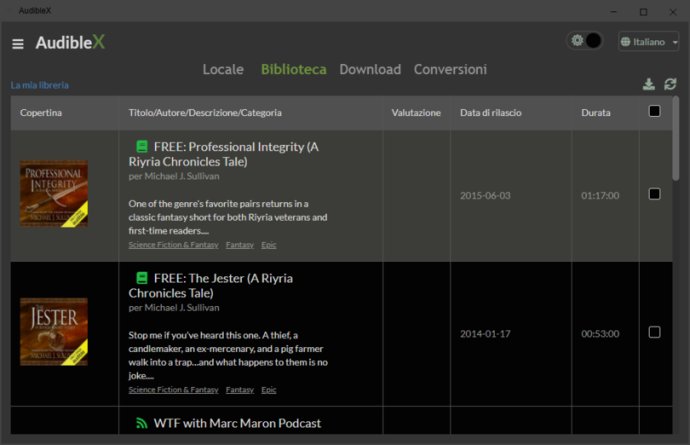Click The Jester description text
This screenshot has height=445, width=690.
(x=228, y=355)
